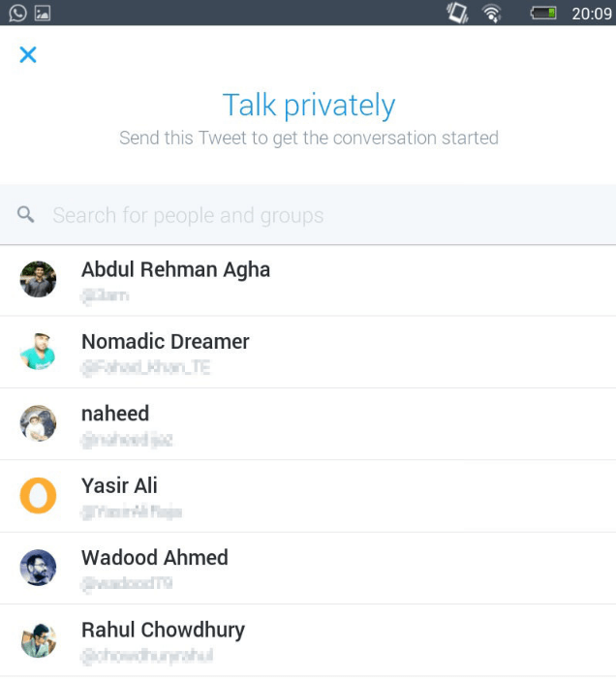Tap the Wi-Fi signal icon
The width and height of the screenshot is (616, 680).
[491, 13]
